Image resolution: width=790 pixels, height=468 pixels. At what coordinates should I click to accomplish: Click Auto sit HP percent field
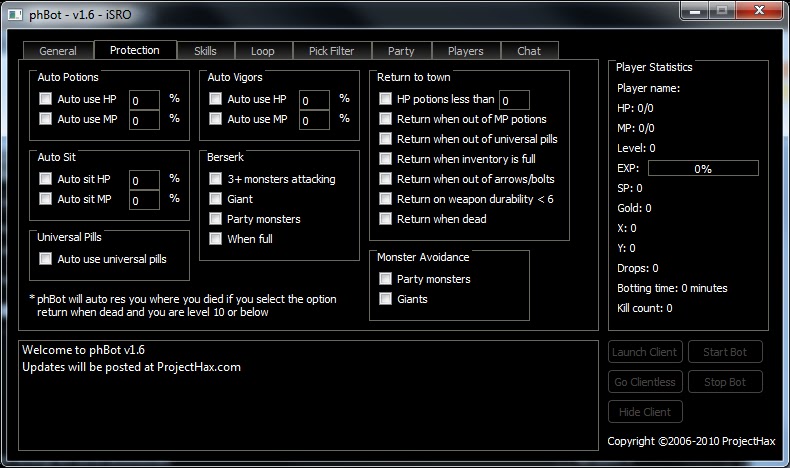(x=144, y=180)
